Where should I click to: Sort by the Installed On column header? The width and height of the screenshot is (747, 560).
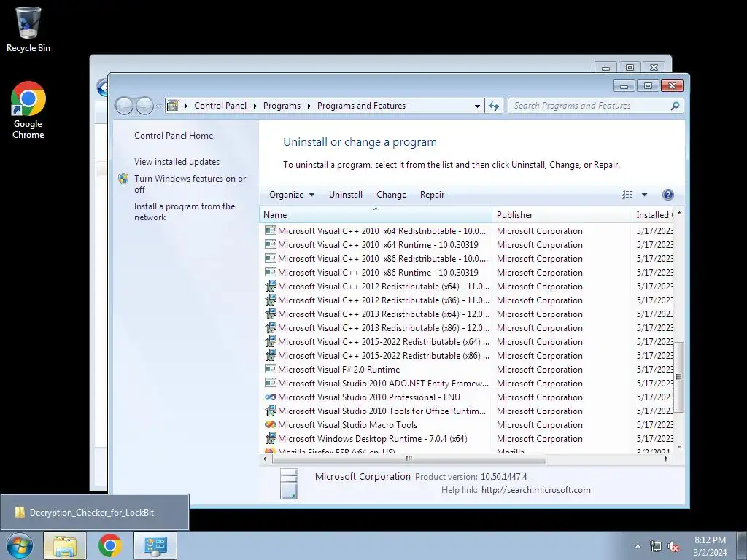click(653, 215)
